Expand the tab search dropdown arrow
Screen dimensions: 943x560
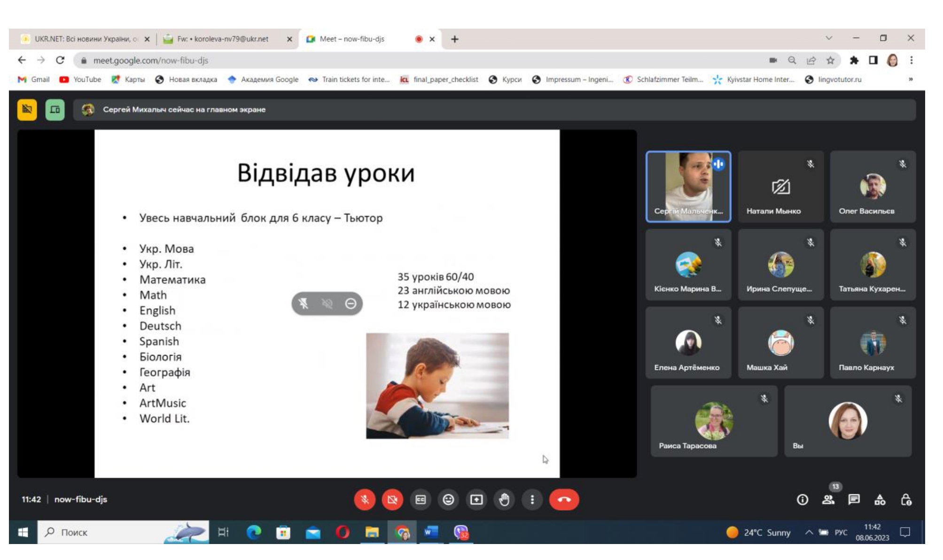tap(829, 38)
